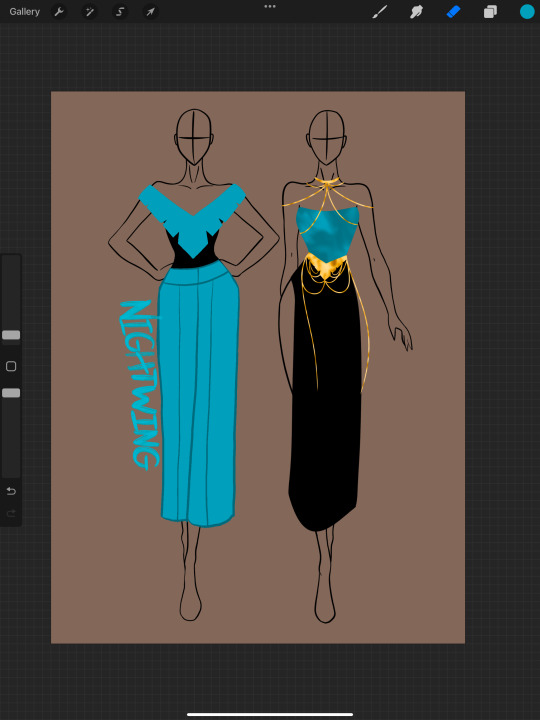Screen dimensions: 540x720
Task: Tap the home indicator bar at bottom
Action: pyautogui.click(x=270, y=714)
